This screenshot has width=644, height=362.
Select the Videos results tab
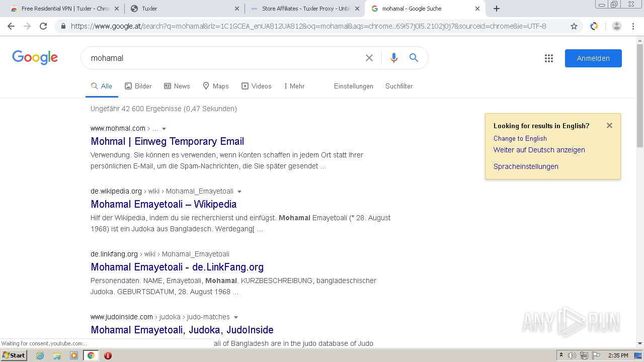(257, 86)
